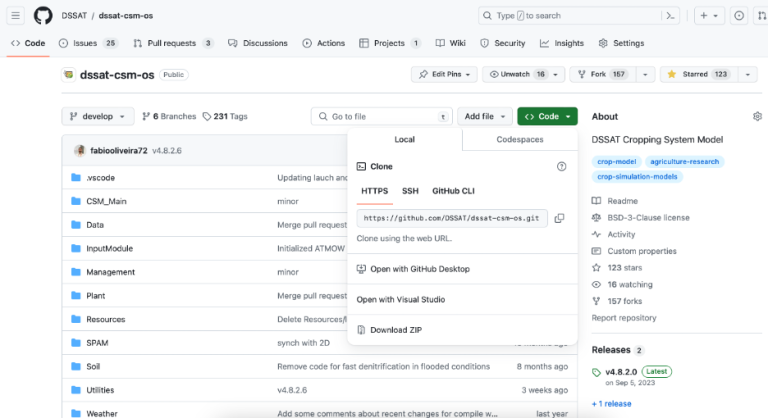
Task: Click the dssat-csm-os repository avatar icon
Action: click(x=68, y=74)
